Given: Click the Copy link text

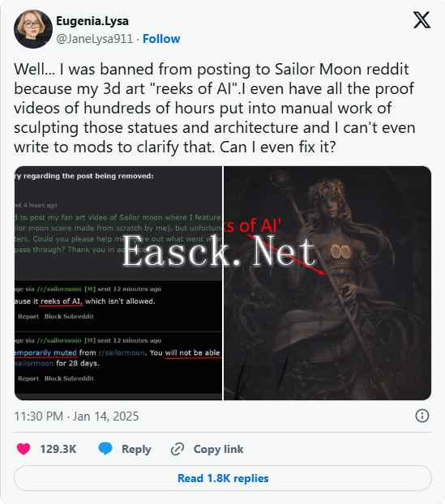Looking at the screenshot, I should tap(218, 449).
